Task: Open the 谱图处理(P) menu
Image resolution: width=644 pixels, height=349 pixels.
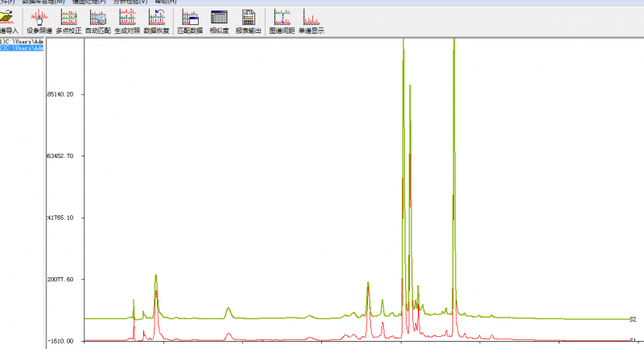Action: [89, 2]
